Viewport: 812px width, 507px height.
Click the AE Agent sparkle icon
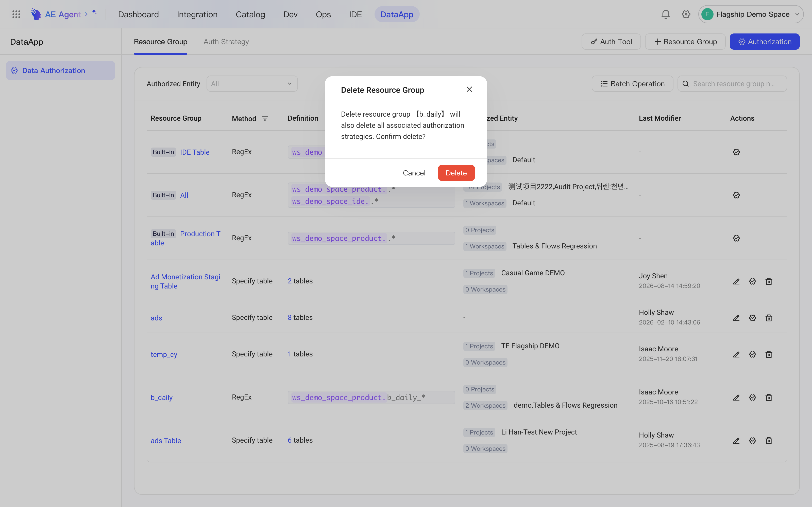pos(94,12)
